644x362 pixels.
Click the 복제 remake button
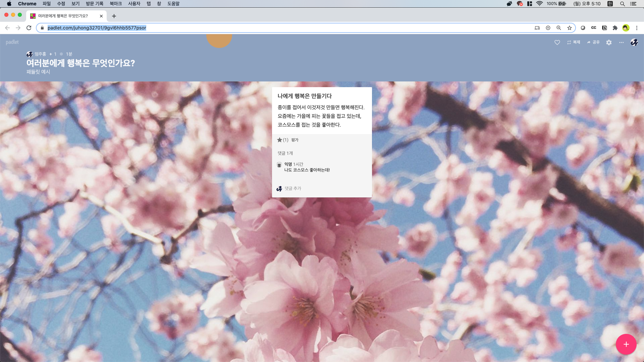click(574, 42)
